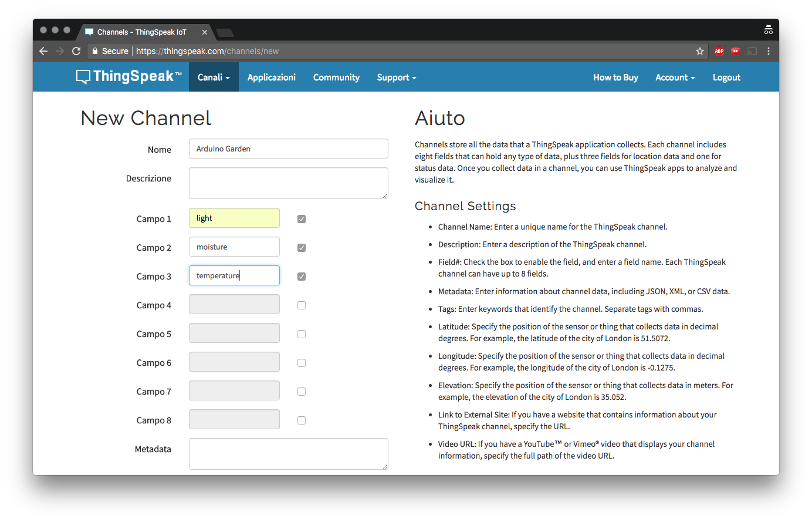Uncheck the Campo 1 checkbox
The width and height of the screenshot is (812, 522).
point(302,219)
